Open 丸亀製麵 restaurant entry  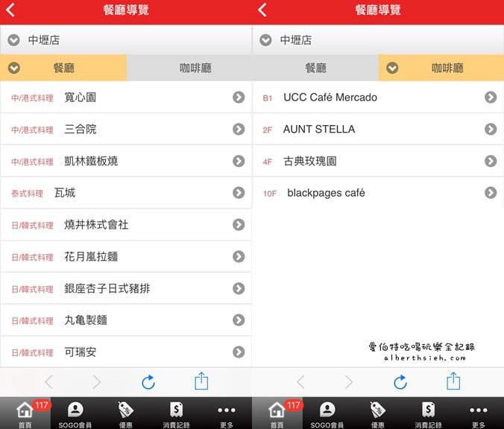click(x=126, y=320)
